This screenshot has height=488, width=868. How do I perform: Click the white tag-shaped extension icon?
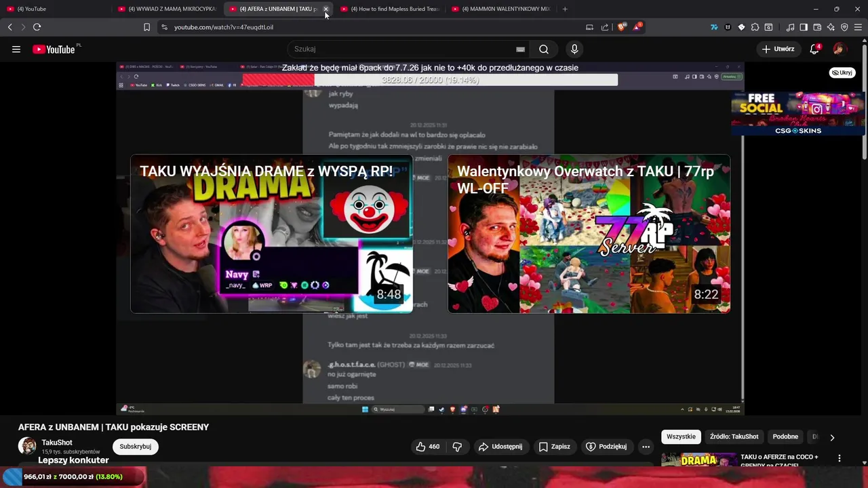point(741,27)
